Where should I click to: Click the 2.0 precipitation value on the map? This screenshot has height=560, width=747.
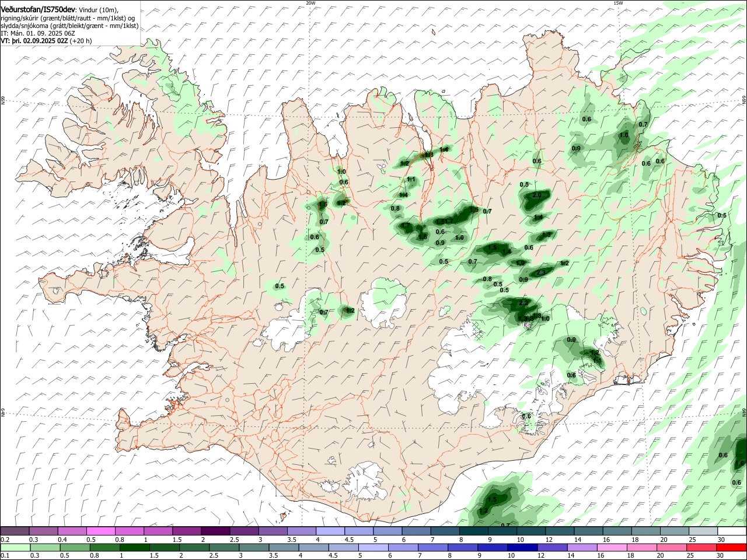tap(537, 195)
